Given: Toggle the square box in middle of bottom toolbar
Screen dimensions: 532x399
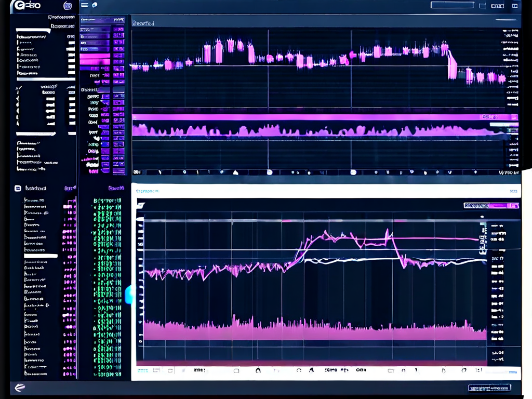Looking at the screenshot, I should (x=390, y=371).
